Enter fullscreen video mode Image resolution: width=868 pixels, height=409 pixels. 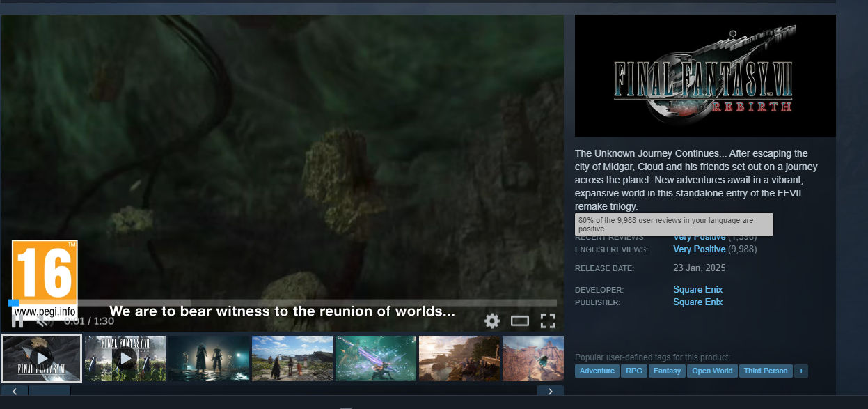coord(548,321)
